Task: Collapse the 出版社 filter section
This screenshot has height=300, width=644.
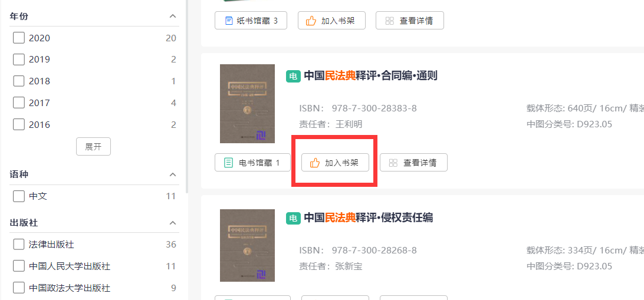Action: pyautogui.click(x=172, y=223)
